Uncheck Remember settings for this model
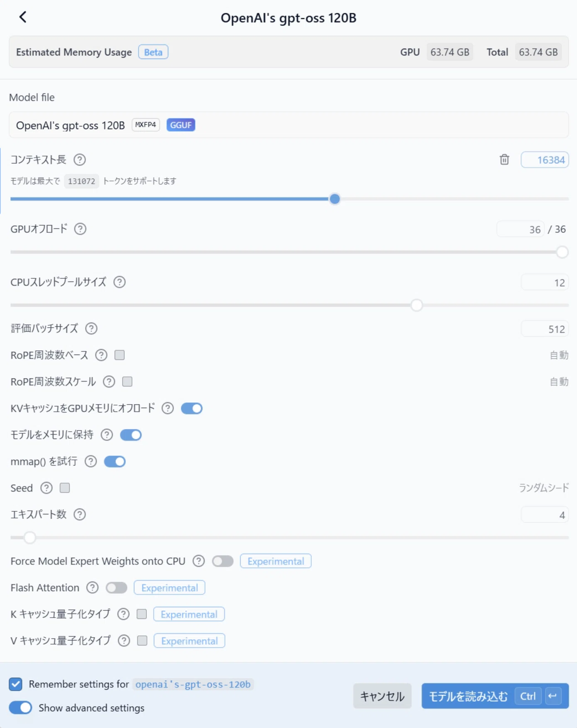 click(x=16, y=684)
